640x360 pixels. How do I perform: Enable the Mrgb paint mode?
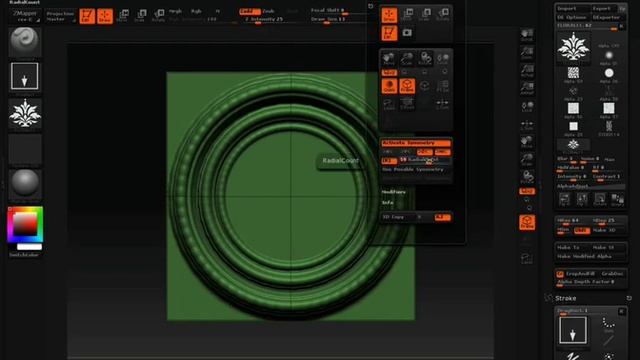176,11
